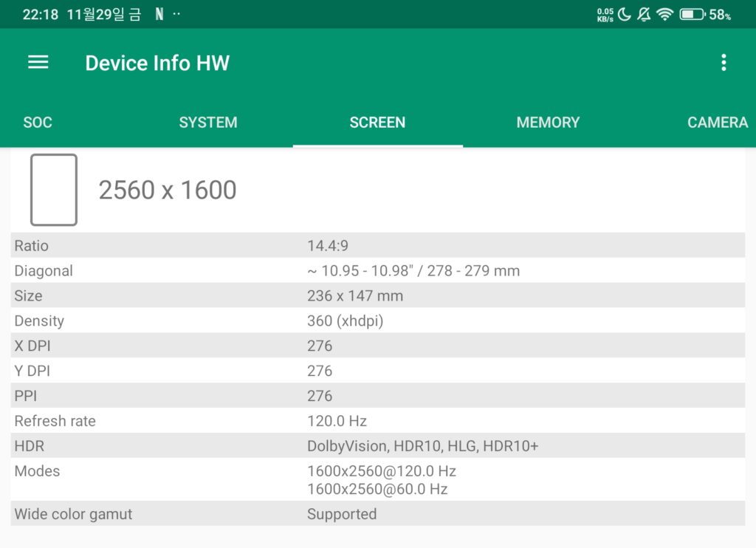
Task: Switch to the CAMERA tab
Action: [718, 123]
